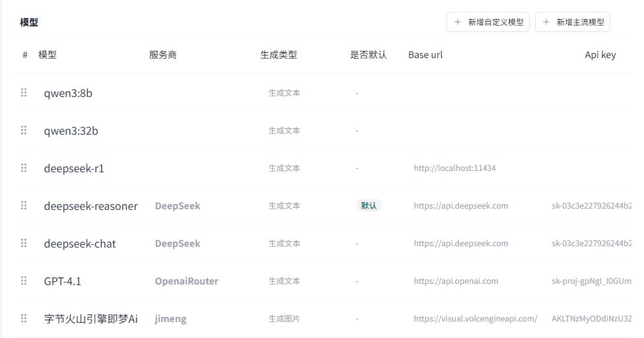This screenshot has width=644, height=338.
Task: Click the drag handle for deepseek-chat row
Action: coord(24,243)
